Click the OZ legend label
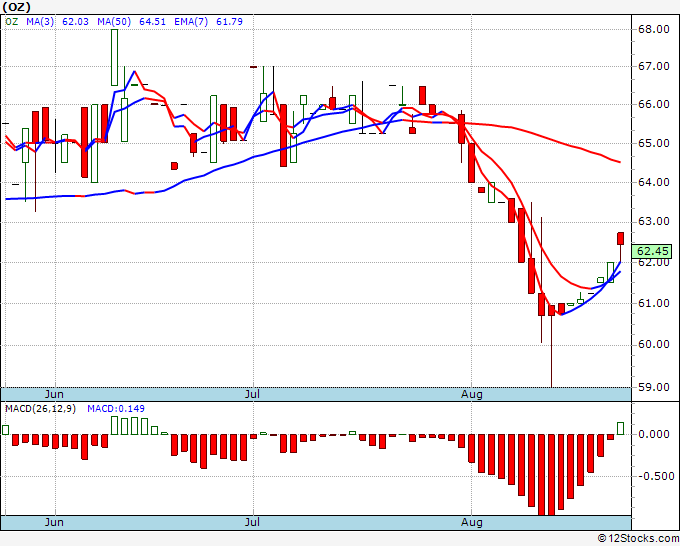This screenshot has height=546, width=680. click(12, 21)
